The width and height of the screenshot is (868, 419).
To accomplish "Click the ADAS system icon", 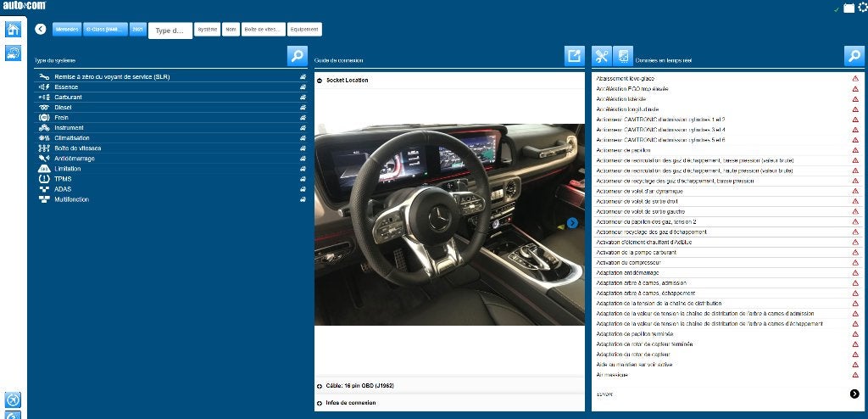I will [44, 189].
